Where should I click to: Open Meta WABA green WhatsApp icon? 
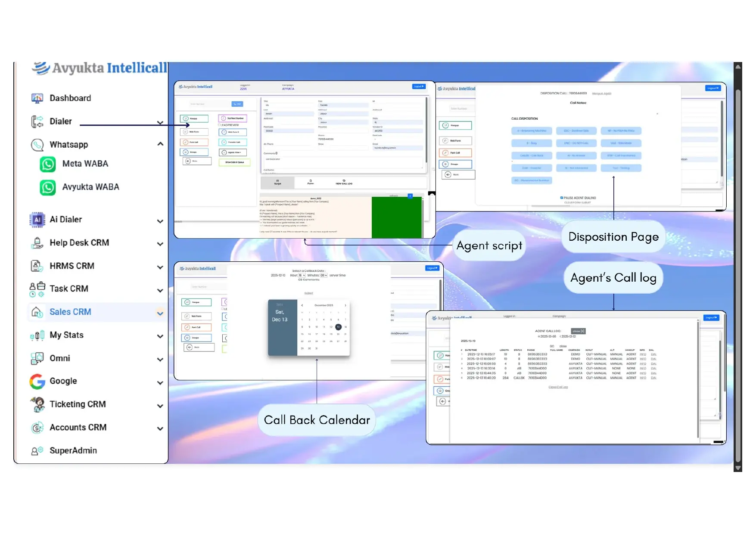pos(48,164)
